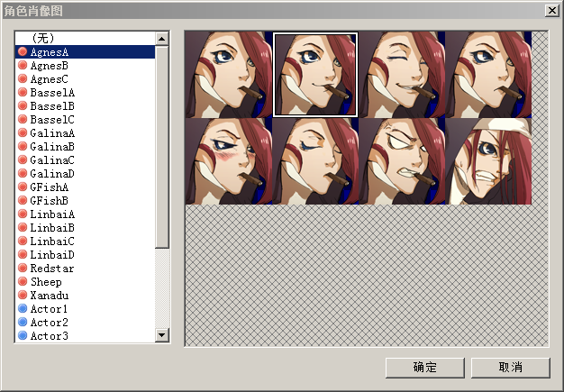Click scrollbar up arrow of file list
564x392 pixels.
[162, 39]
